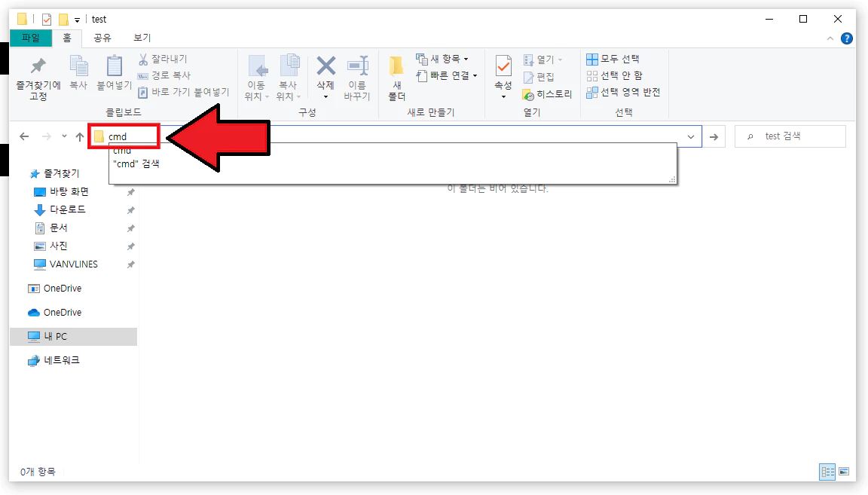Image resolution: width=868 pixels, height=495 pixels.
Task: Open Documents (문서) in sidebar
Action: 51,228
